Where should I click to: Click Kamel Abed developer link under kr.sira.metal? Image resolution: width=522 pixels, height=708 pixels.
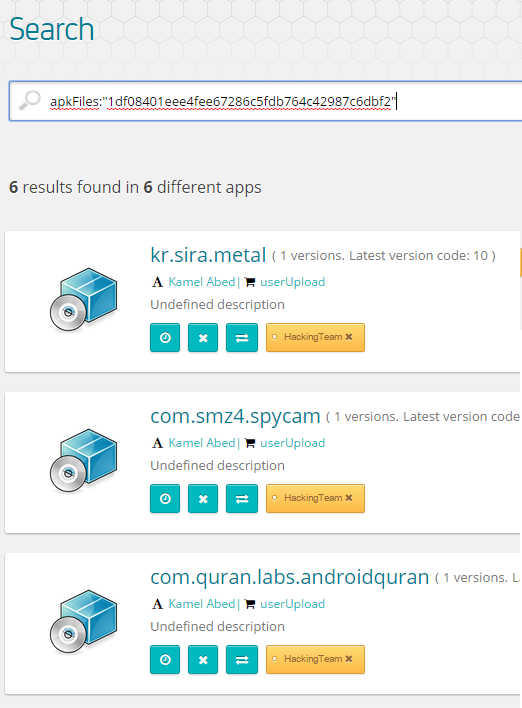click(201, 282)
